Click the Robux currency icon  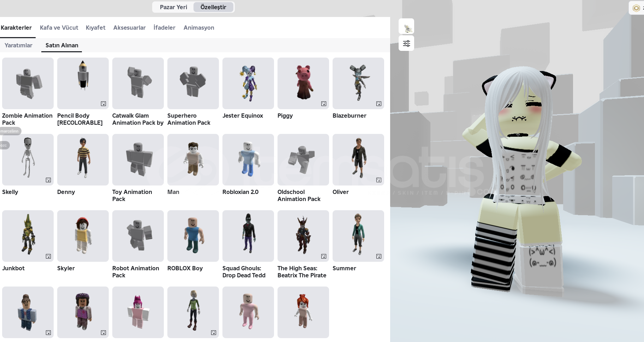636,8
